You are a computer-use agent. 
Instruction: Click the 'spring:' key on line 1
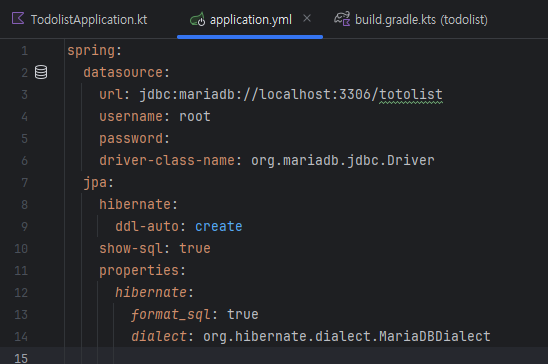pos(95,51)
